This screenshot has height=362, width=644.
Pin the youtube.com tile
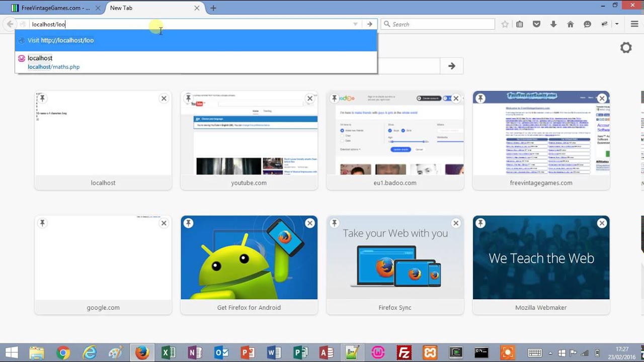point(188,99)
